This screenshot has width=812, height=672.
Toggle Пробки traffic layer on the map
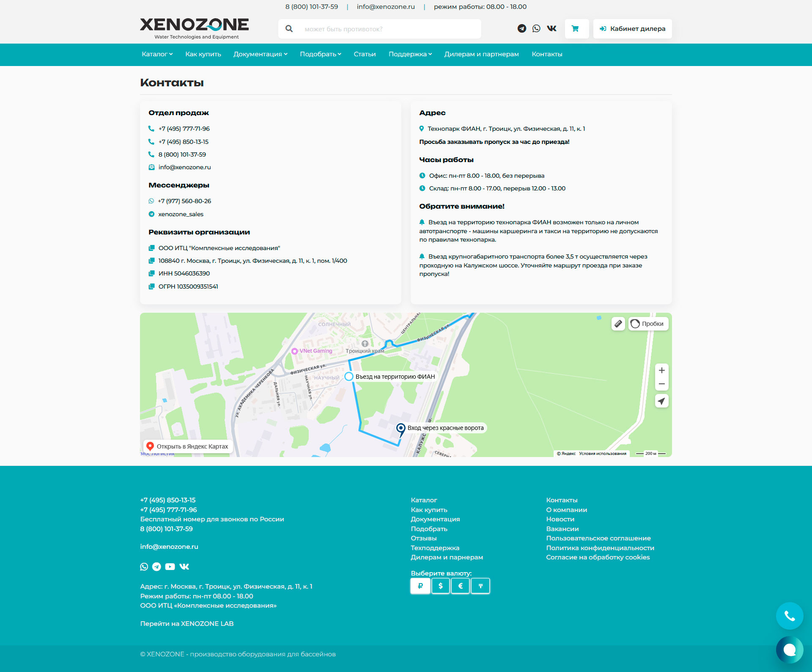click(647, 323)
